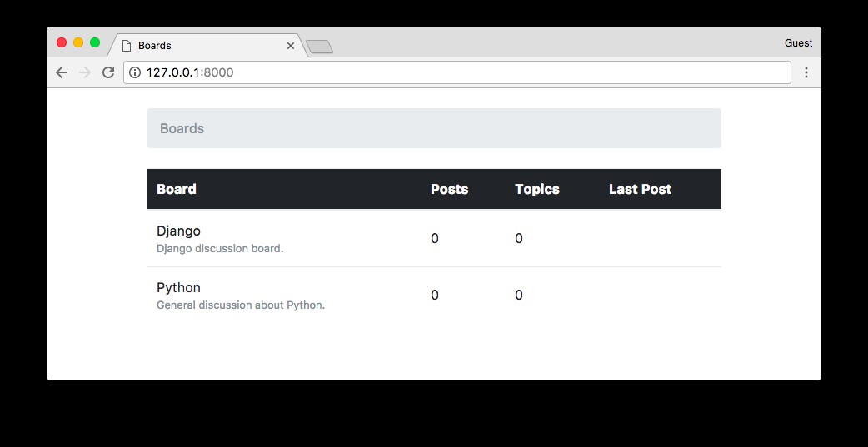
Task: Click the Last Post column header
Action: (640, 189)
